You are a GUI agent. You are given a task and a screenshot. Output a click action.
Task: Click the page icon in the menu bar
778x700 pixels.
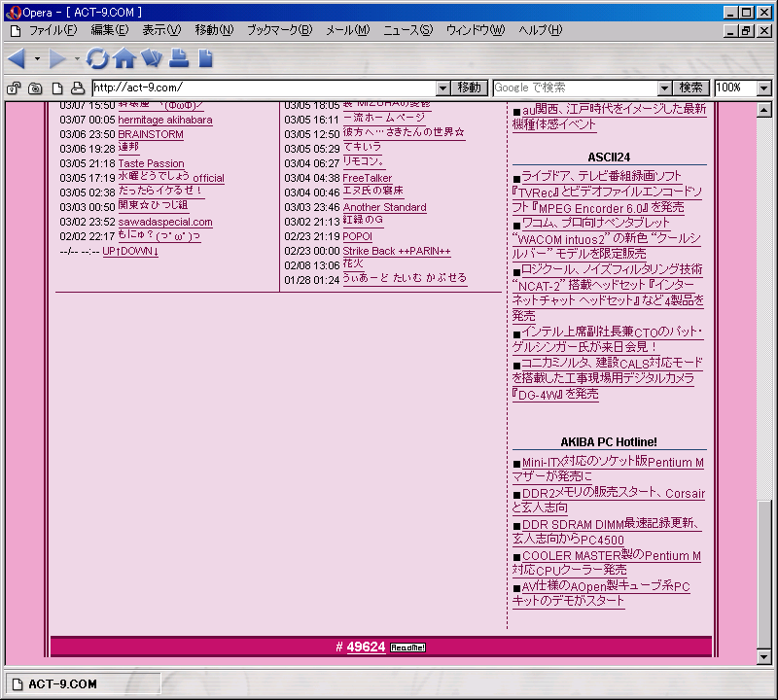pyautogui.click(x=16, y=31)
